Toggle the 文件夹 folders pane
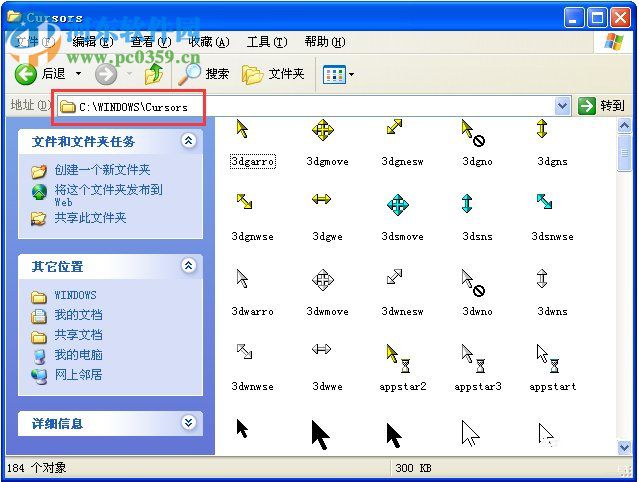 273,74
